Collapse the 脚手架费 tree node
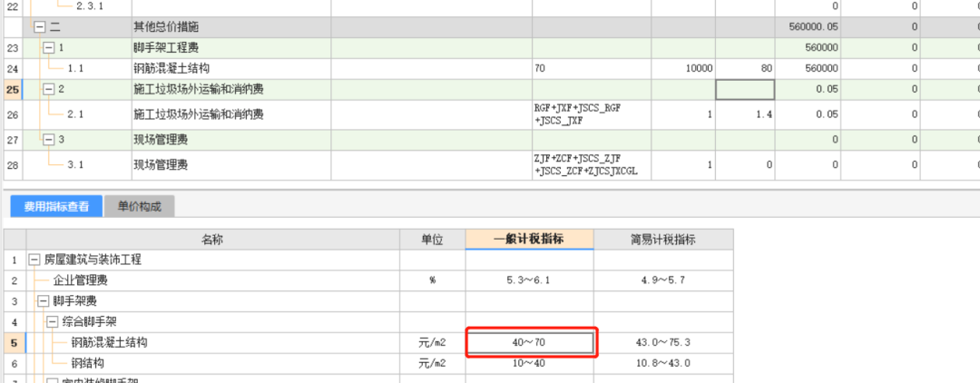Image resolution: width=980 pixels, height=383 pixels. click(42, 300)
